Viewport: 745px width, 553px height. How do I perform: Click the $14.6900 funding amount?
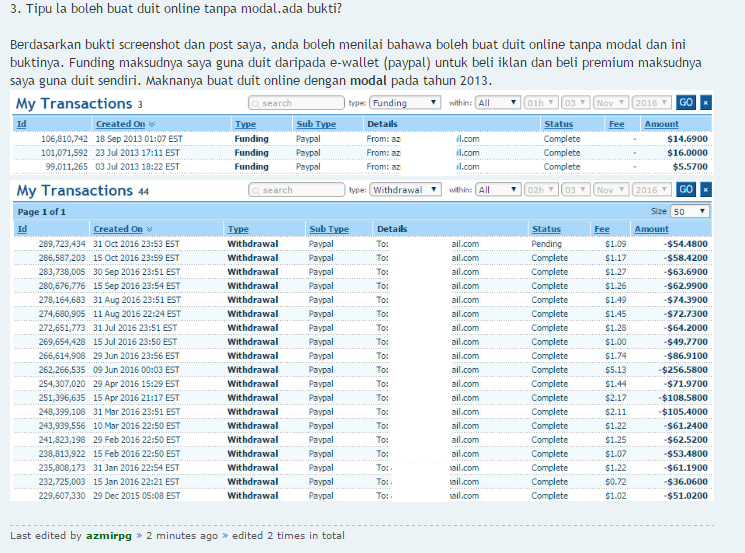click(x=687, y=139)
